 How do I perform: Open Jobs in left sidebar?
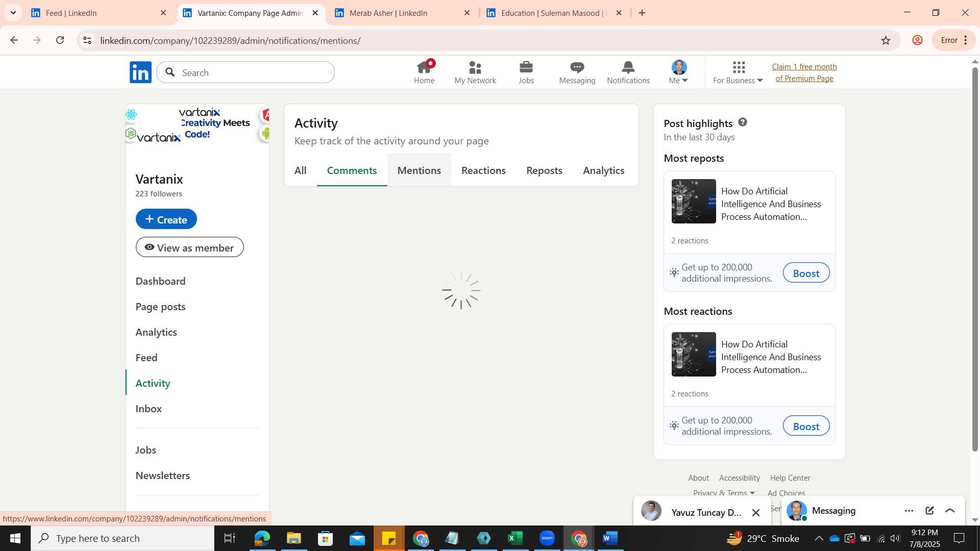point(145,450)
